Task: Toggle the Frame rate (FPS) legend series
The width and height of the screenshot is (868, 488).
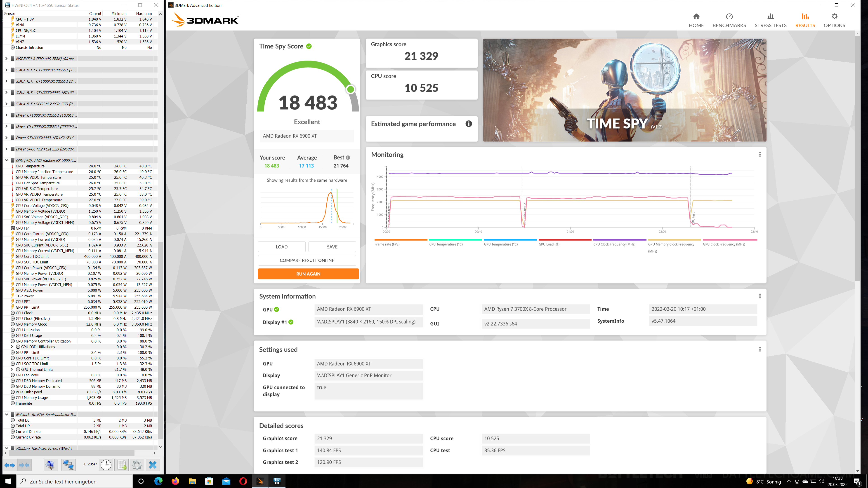Action: [x=387, y=244]
